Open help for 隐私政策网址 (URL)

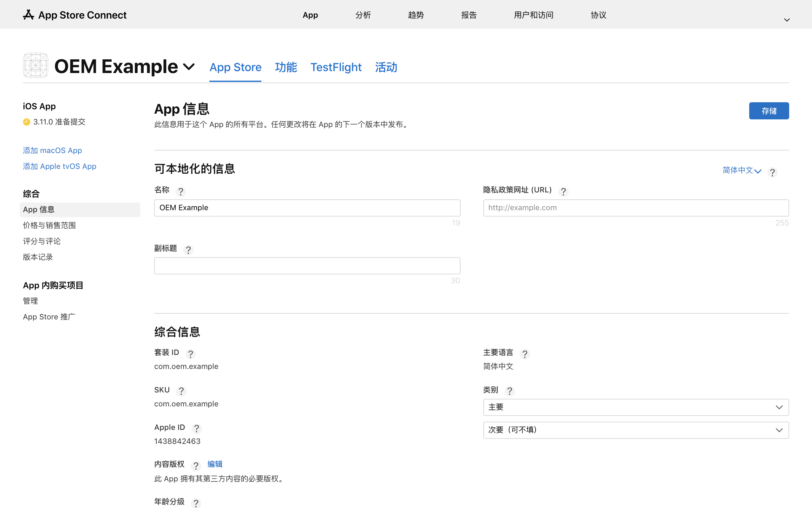pyautogui.click(x=563, y=191)
